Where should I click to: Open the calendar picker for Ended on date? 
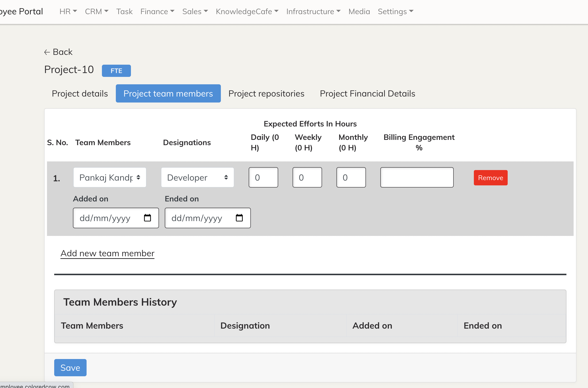click(x=239, y=218)
